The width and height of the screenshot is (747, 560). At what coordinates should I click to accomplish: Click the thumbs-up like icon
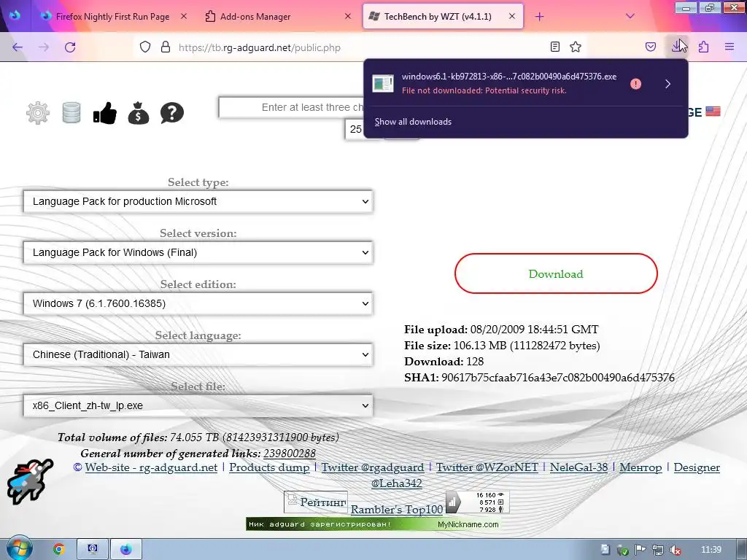[x=105, y=113]
